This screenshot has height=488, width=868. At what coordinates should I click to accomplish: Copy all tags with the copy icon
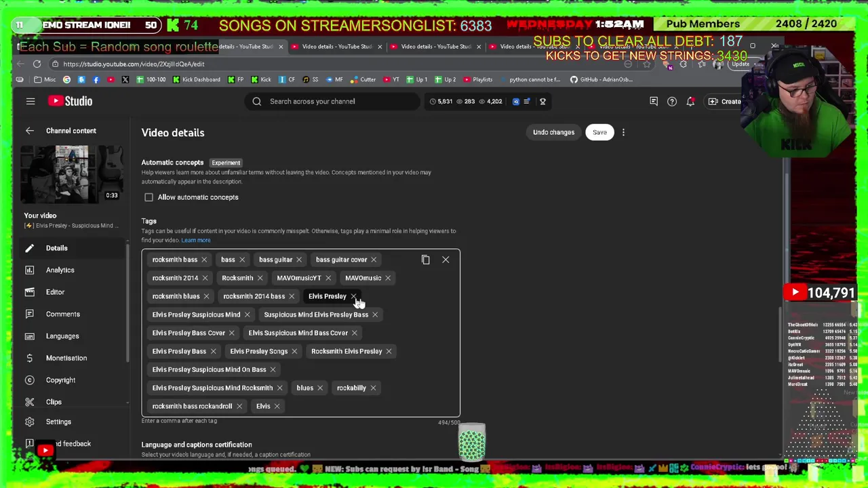(x=425, y=260)
